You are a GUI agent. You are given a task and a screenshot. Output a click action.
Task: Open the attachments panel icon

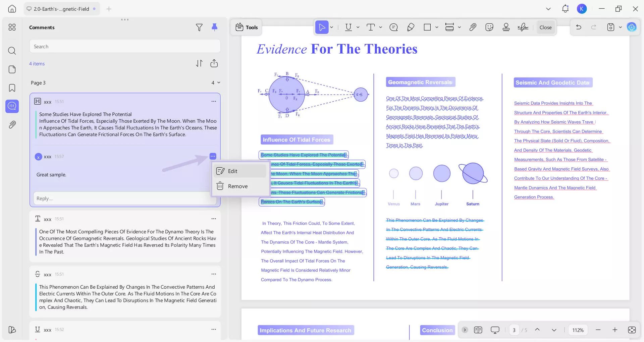[x=12, y=125]
